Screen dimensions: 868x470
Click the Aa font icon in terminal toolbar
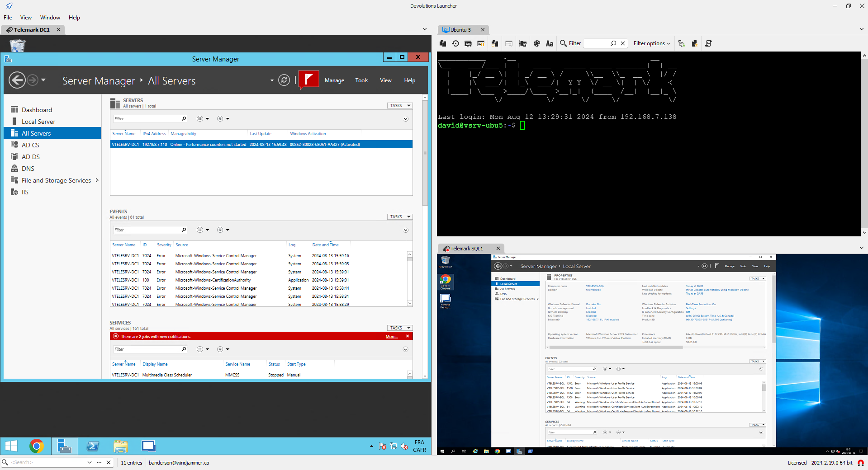tap(550, 43)
